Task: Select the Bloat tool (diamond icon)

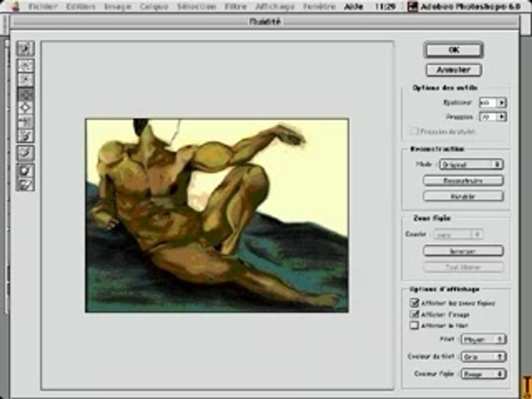Action: point(25,108)
